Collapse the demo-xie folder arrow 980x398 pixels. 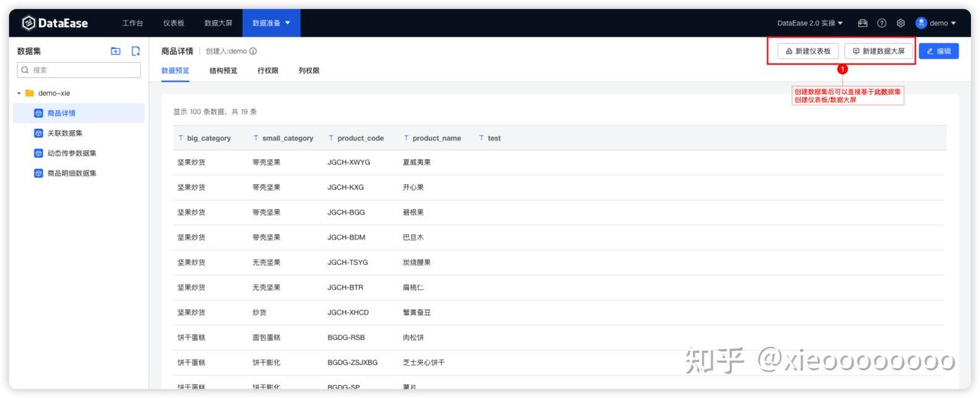[x=19, y=93]
